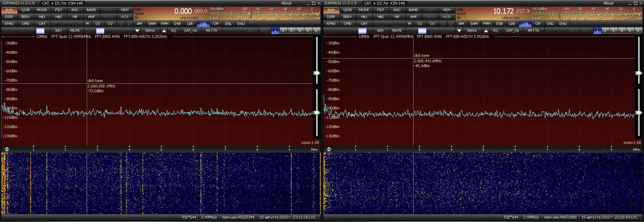This screenshot has width=644, height=222.
Task: Click the step-up triangle in the left window
Action: 164,31
